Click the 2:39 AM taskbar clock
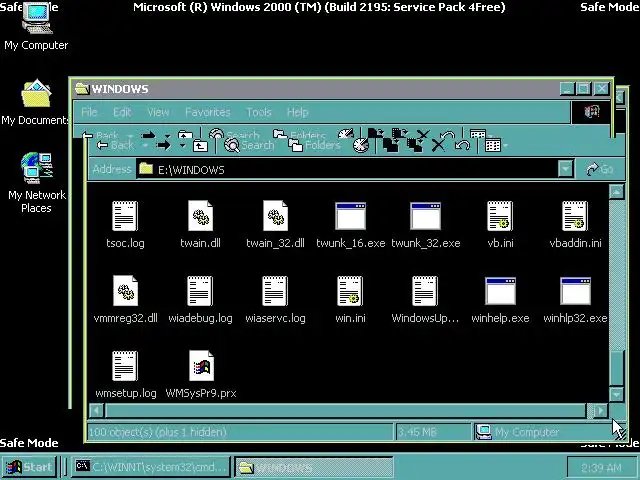This screenshot has width=640, height=480. [x=602, y=468]
